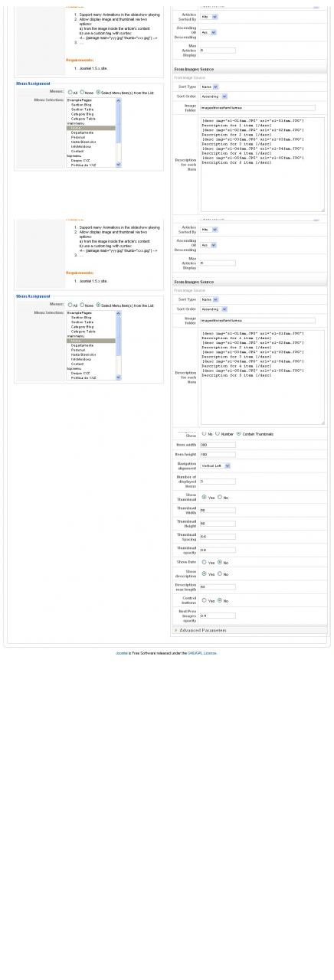This screenshot has width=334, height=980.
Task: Focus the Thumbnail Spacing field
Action: click(x=218, y=537)
